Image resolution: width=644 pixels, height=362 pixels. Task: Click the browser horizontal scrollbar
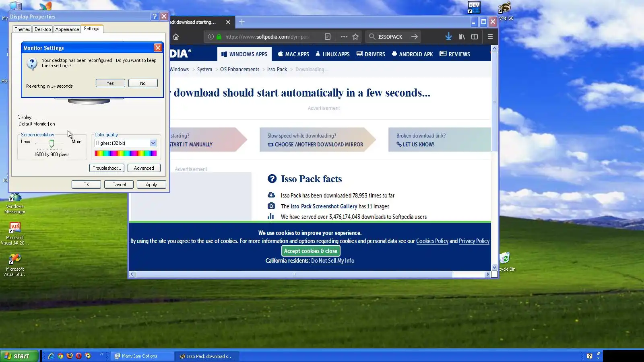[294, 274]
